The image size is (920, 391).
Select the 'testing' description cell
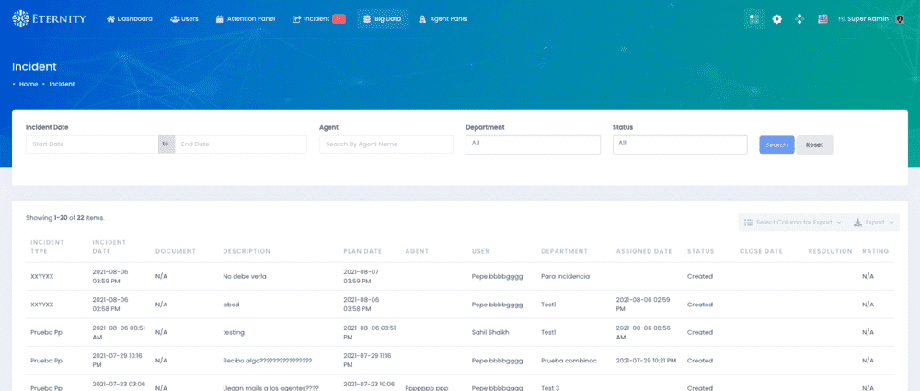(234, 332)
